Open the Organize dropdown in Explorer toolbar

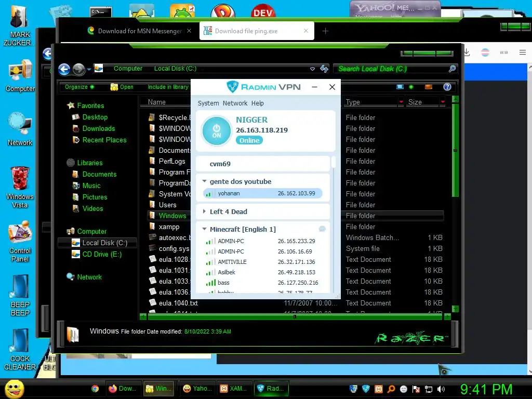click(79, 87)
